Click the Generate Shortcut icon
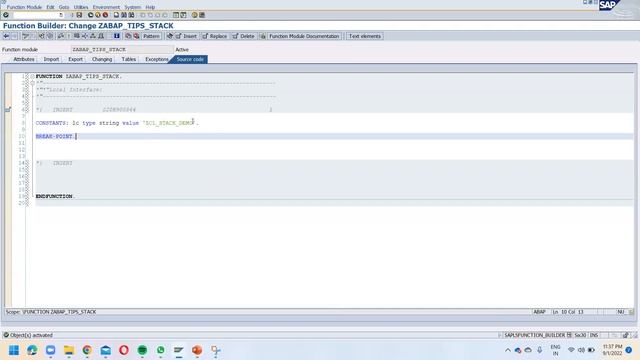 184,15
